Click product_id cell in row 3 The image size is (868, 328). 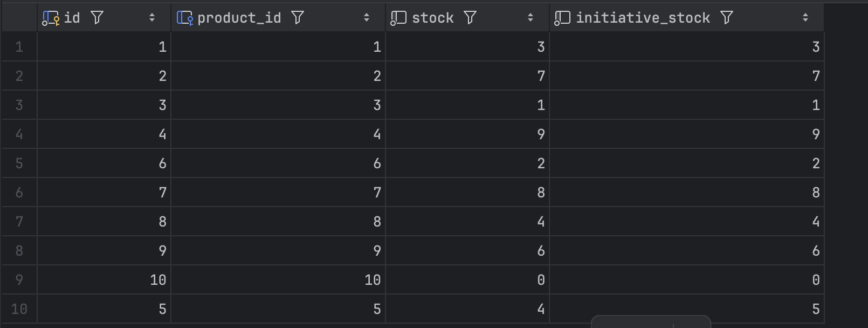pyautogui.click(x=278, y=105)
